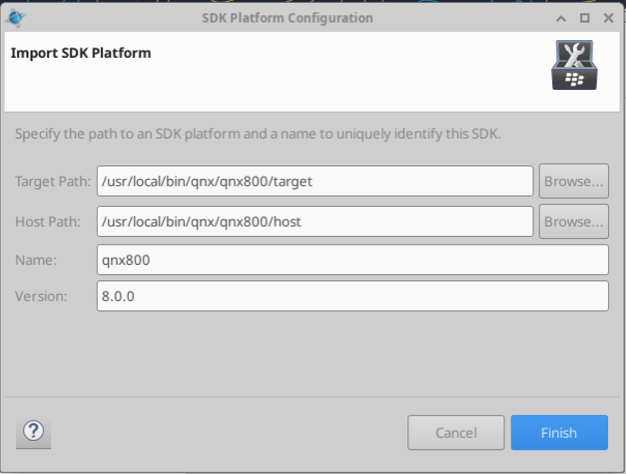
Task: Click the Version field showing 8.0.0
Action: 352,296
